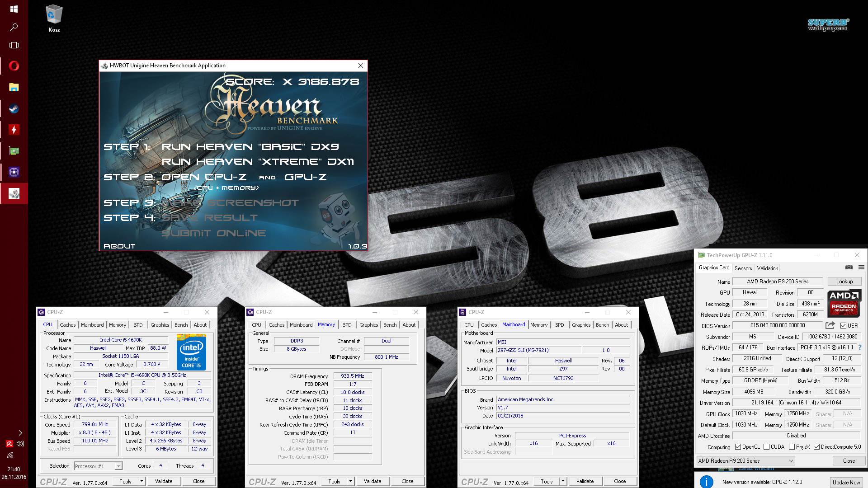Screen dimensions: 868x488
Task: Toggle the CUDA checkbox
Action: [x=766, y=447]
